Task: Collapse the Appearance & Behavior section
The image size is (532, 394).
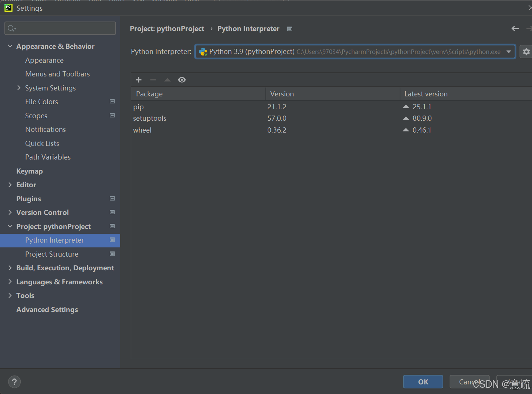Action: 10,46
